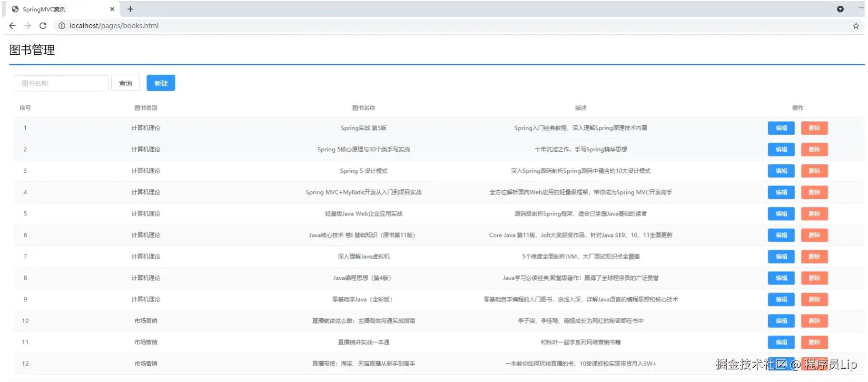The width and height of the screenshot is (868, 382).
Task: Edit the 直播就该这么做 book row
Action: coord(781,321)
